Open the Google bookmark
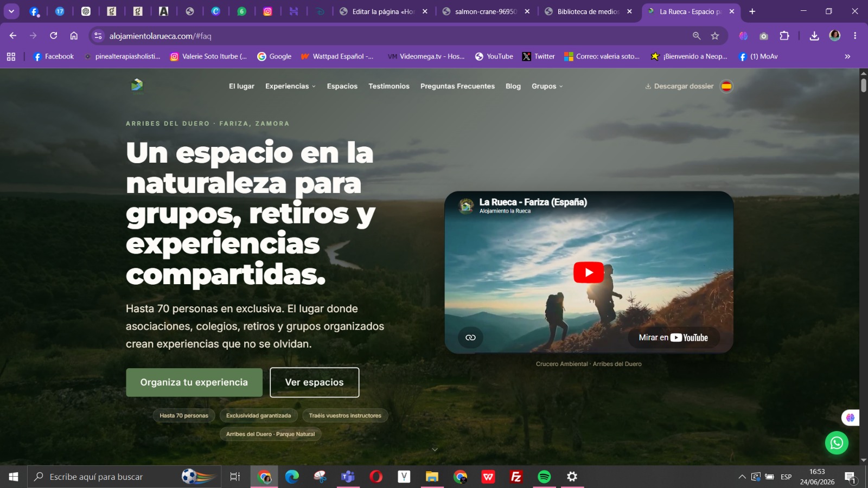Viewport: 868px width, 488px height. tap(275, 56)
